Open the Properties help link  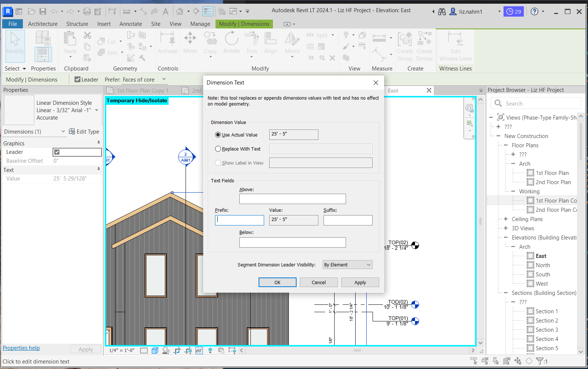pos(21,348)
